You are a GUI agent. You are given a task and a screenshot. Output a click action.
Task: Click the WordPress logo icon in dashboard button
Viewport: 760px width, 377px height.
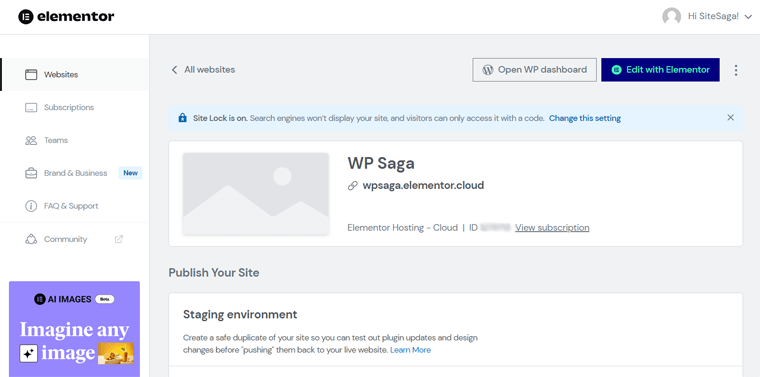(x=488, y=70)
